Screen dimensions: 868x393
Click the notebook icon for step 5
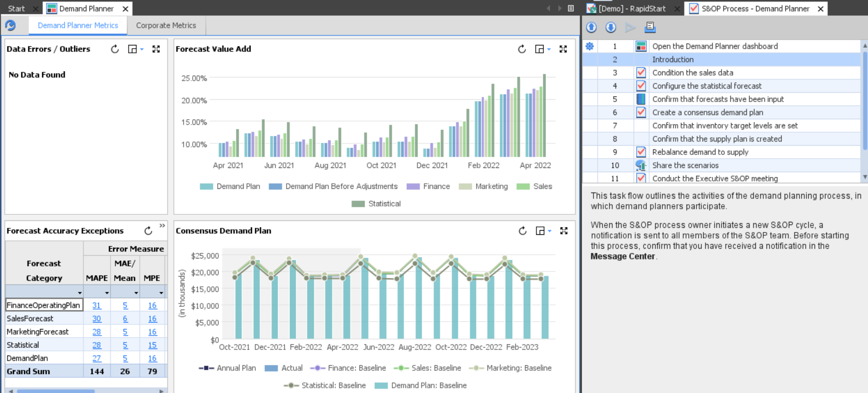pos(641,99)
